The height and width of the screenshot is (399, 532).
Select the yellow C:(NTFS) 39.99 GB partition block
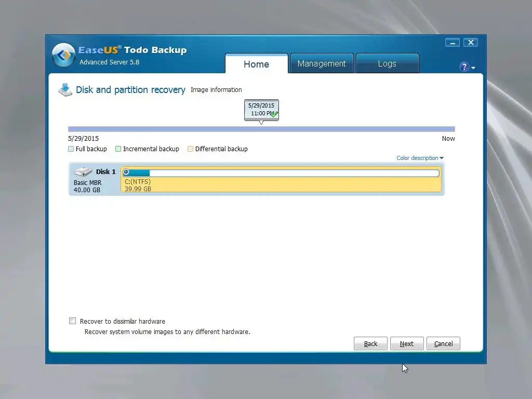coord(281,179)
